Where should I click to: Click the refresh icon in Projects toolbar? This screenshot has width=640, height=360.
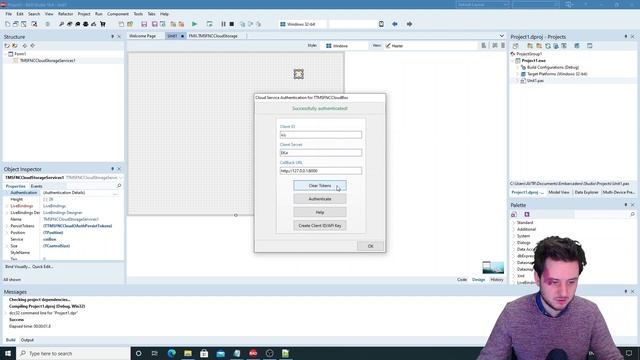(548, 46)
